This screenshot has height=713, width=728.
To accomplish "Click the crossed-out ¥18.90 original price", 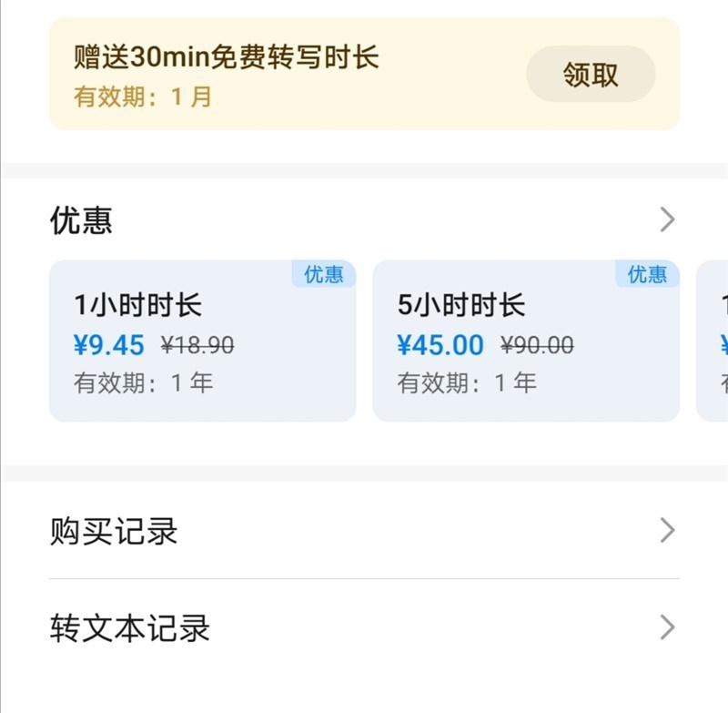I will click(x=197, y=345).
